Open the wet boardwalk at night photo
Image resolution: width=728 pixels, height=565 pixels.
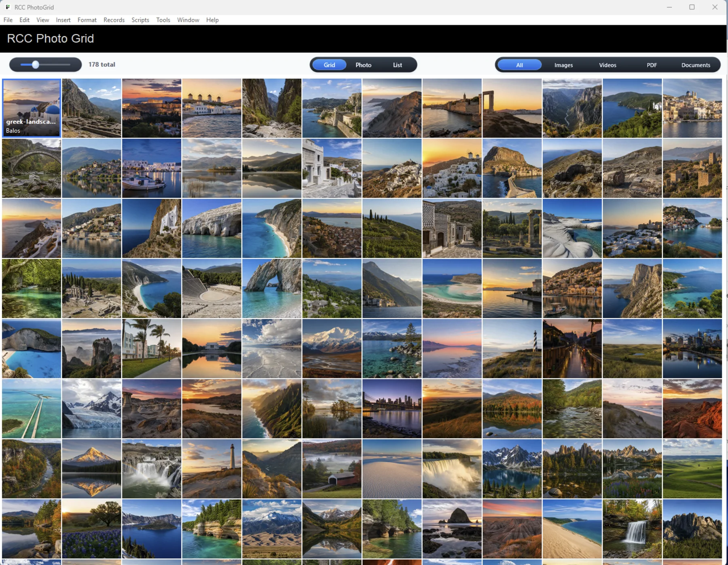coord(572,348)
